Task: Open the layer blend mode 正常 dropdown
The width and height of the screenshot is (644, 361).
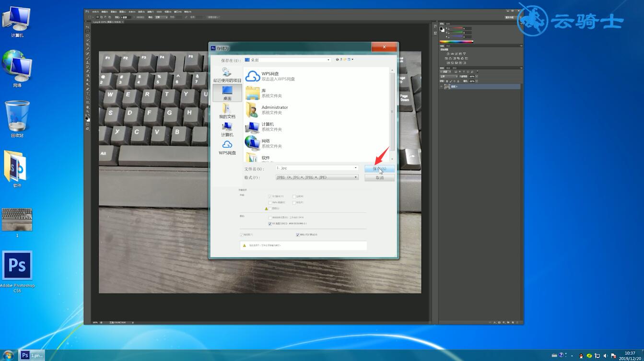Action: pos(449,77)
